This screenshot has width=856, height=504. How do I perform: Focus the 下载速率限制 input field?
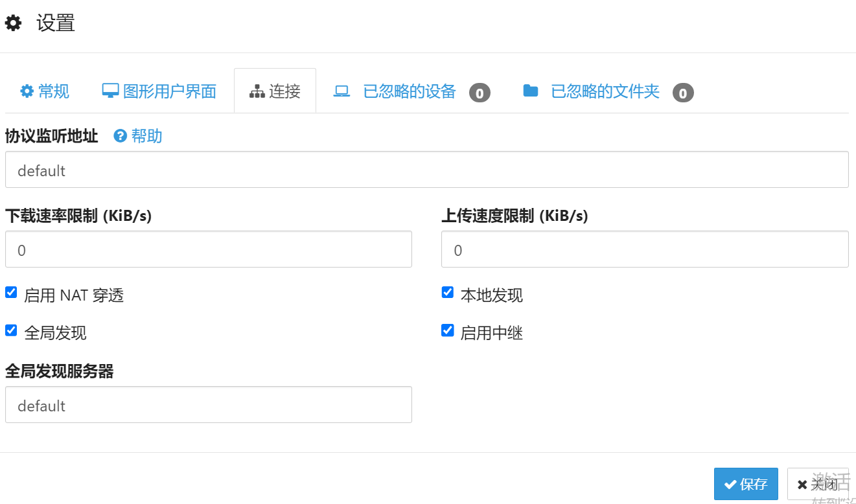click(209, 249)
